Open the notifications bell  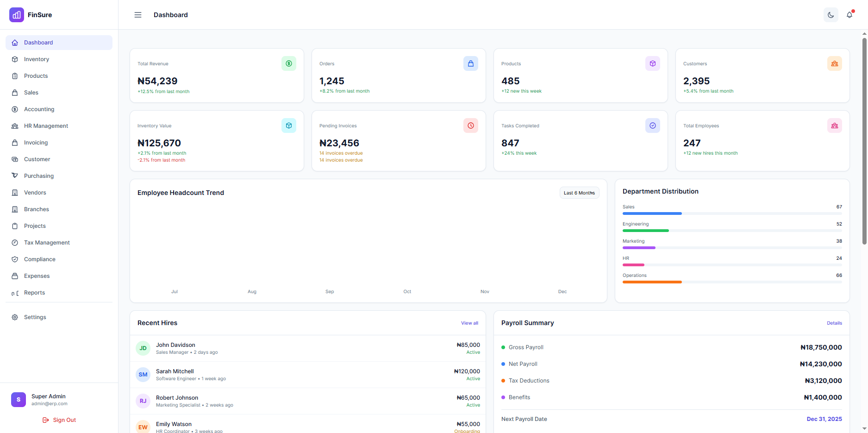(x=849, y=15)
